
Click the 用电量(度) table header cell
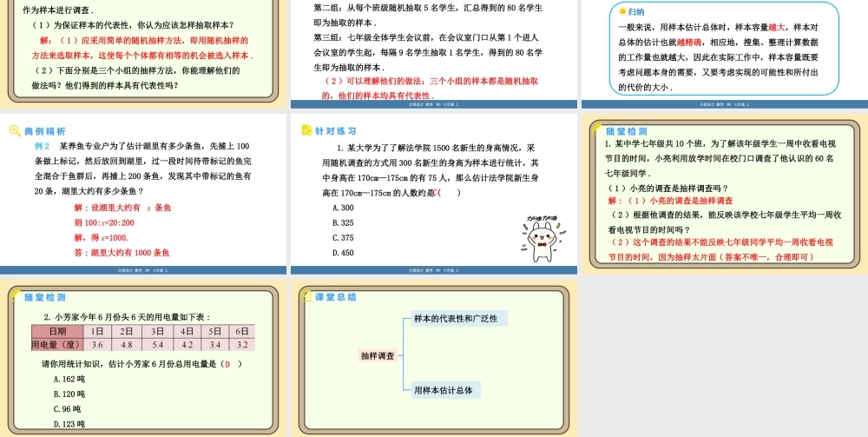[x=57, y=345]
